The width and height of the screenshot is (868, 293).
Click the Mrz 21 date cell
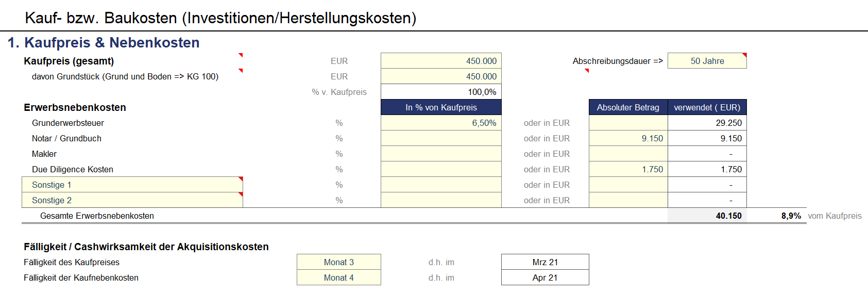[x=545, y=262]
